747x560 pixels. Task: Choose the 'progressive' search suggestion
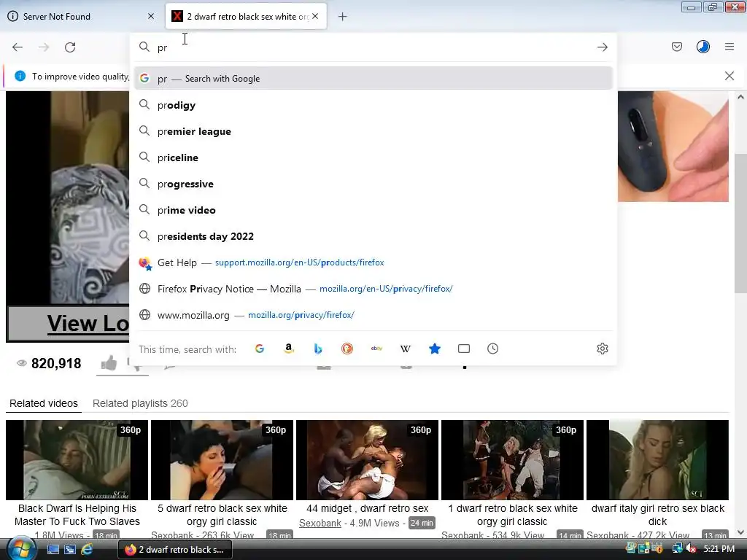pyautogui.click(x=373, y=184)
